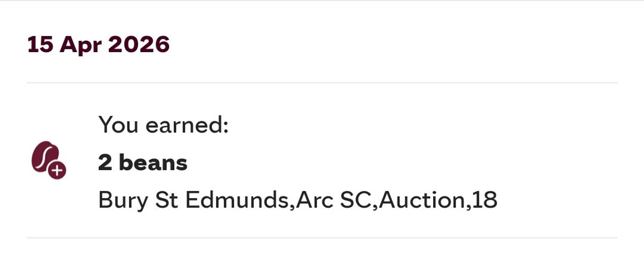Viewport: 644px width, 270px height.
Task: Click the divider line below the store location
Action: tap(322, 238)
